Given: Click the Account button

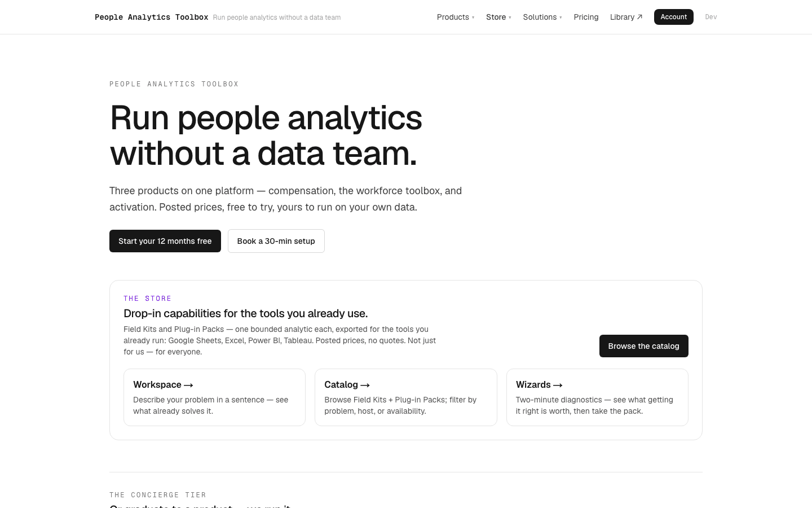Looking at the screenshot, I should [x=674, y=17].
